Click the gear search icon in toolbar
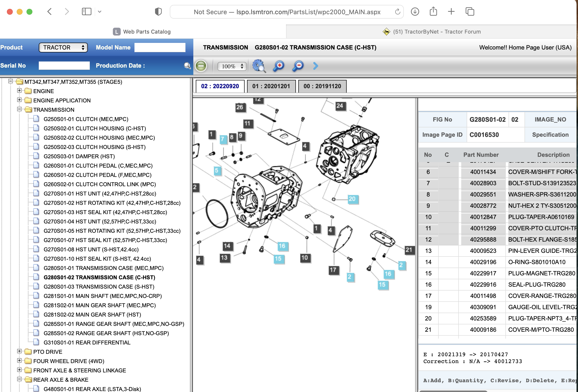 [x=259, y=66]
